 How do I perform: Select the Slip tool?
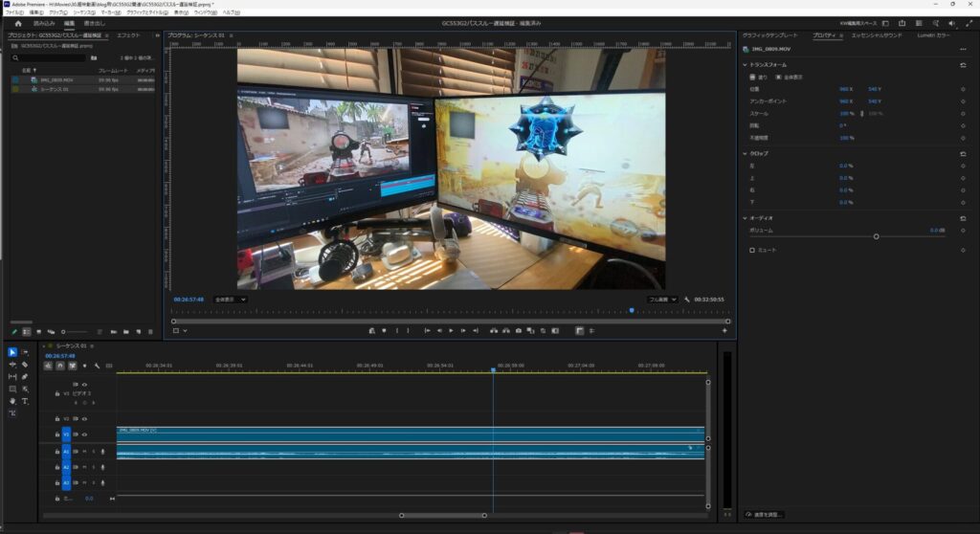pos(12,376)
